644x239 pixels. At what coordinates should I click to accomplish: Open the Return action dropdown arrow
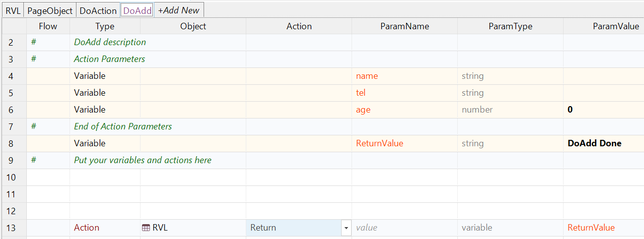tap(346, 228)
